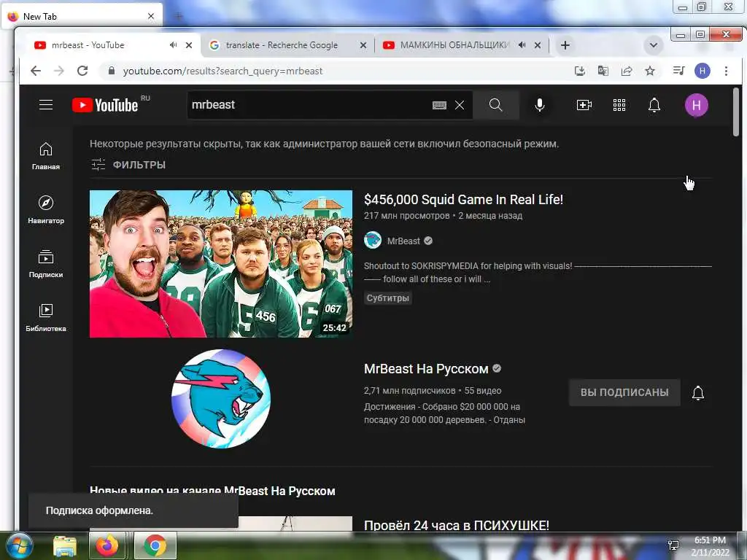This screenshot has width=747, height=560.
Task: Go to Главная home in sidebar
Action: coord(46,156)
